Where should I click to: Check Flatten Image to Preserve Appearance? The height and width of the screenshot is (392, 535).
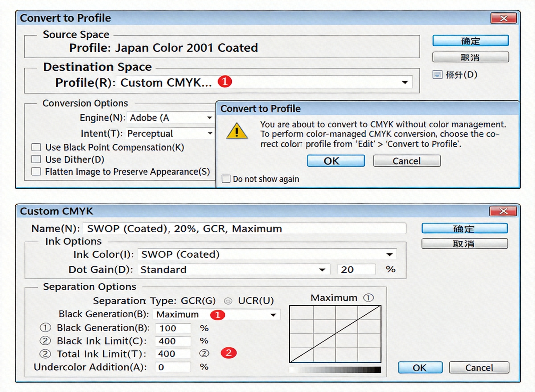(36, 171)
